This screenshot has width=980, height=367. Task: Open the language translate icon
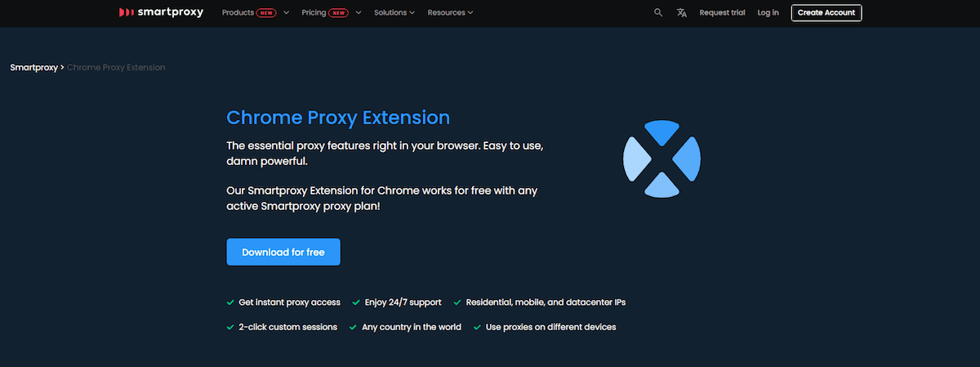click(682, 12)
